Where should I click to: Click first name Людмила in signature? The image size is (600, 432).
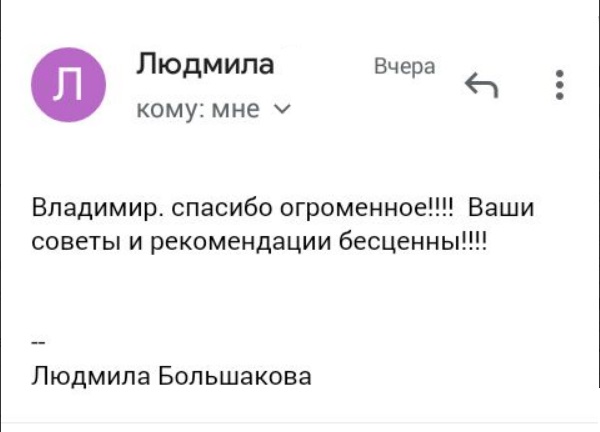point(86,376)
